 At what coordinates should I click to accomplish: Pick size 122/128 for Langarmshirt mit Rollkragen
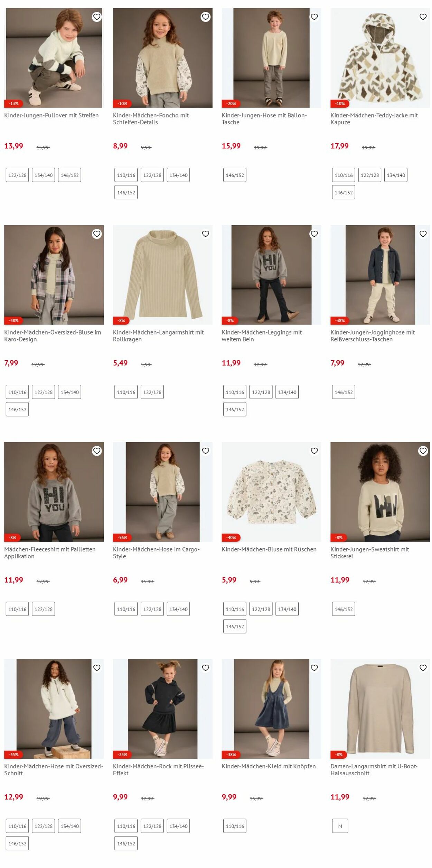coord(152,392)
